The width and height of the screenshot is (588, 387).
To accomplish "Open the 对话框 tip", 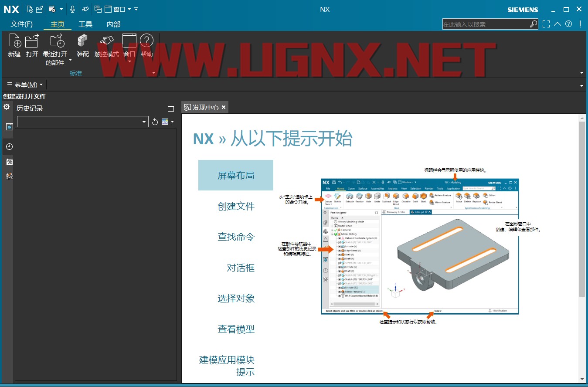I will tap(241, 268).
